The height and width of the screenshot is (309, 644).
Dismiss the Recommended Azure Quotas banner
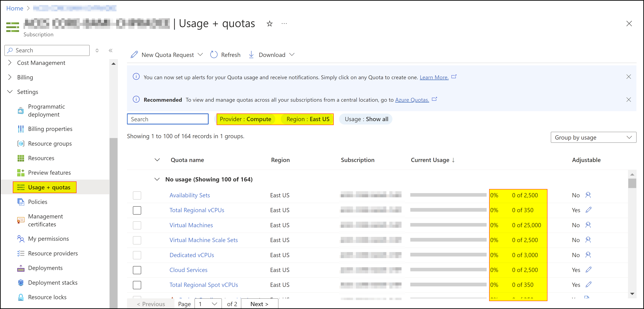pyautogui.click(x=628, y=100)
